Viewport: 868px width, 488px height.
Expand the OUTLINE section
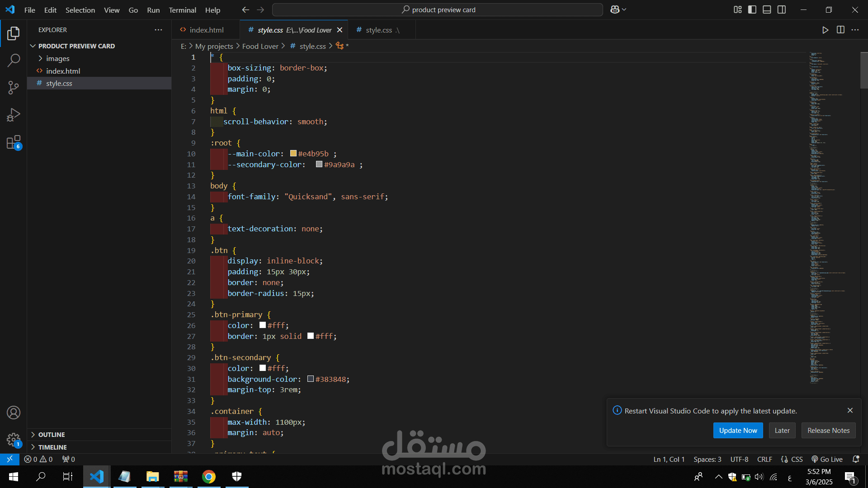pos(51,434)
